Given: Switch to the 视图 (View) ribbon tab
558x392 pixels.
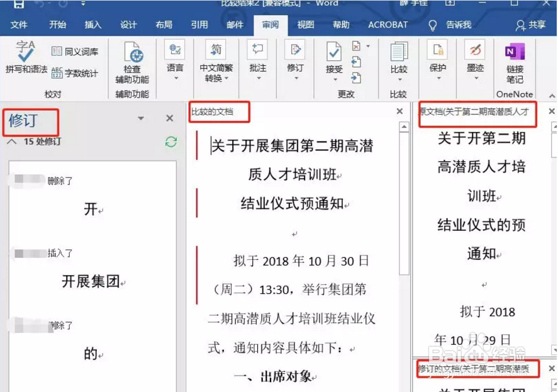Looking at the screenshot, I should coord(305,25).
